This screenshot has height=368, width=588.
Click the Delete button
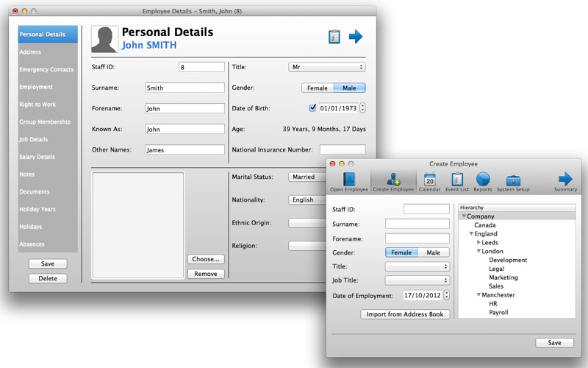pyautogui.click(x=48, y=278)
